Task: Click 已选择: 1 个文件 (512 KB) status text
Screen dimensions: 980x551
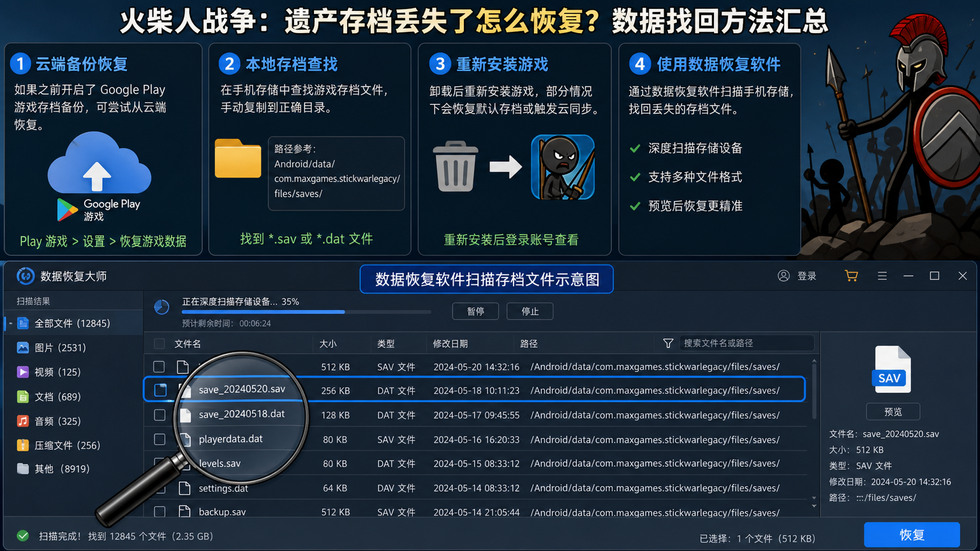Action: pyautogui.click(x=757, y=539)
